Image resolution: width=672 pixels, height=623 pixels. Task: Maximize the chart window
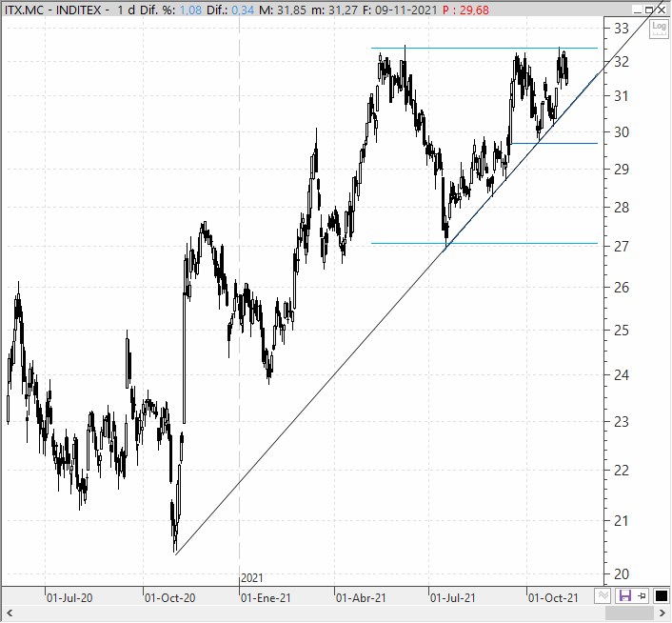pos(650,10)
